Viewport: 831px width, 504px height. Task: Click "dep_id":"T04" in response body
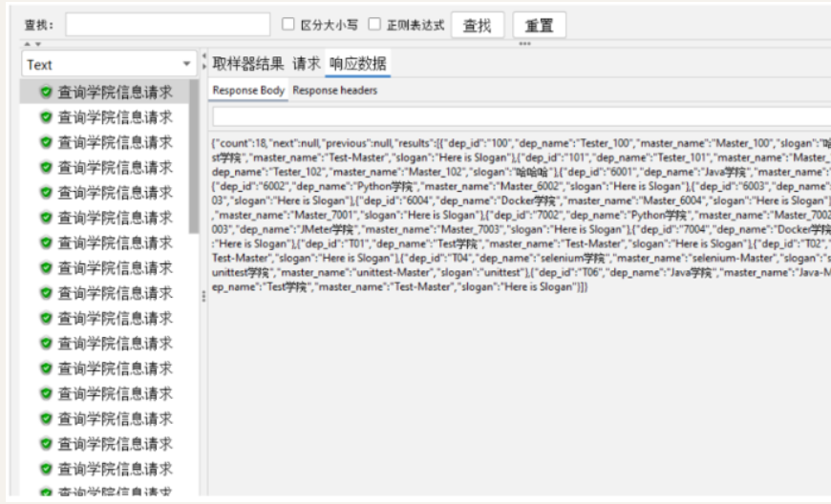coord(437,258)
